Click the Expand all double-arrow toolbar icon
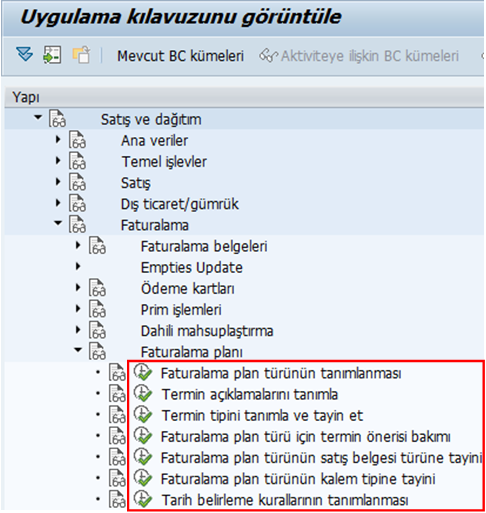486x513 pixels. click(x=25, y=55)
